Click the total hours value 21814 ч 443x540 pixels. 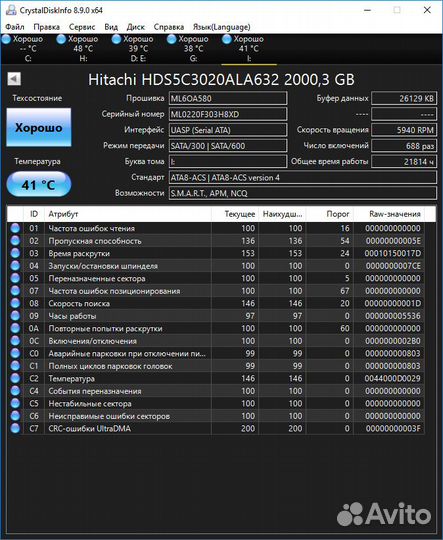pos(404,162)
